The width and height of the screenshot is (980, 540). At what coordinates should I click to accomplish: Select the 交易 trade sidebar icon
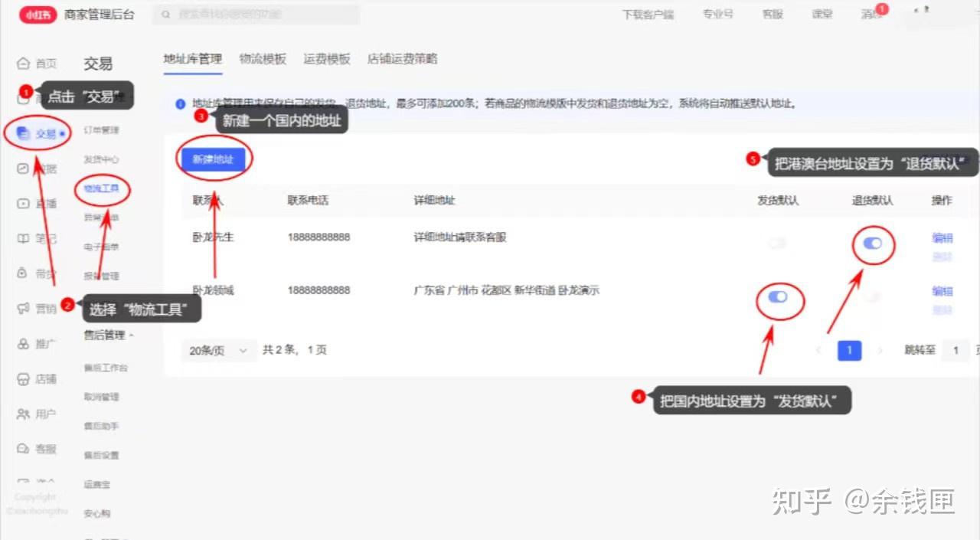coord(23,133)
